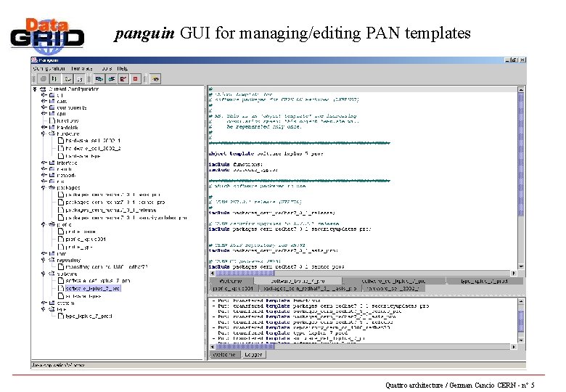Image resolution: width=566 pixels, height=392 pixels.
Task: Collapse the packages folder node
Action: (44, 188)
